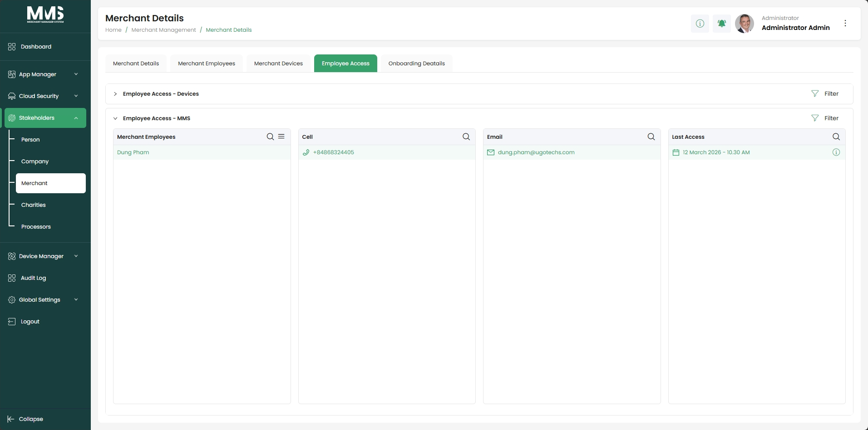This screenshot has width=868, height=430.
Task: Click envelope icon beside dung.pham email
Action: point(491,152)
